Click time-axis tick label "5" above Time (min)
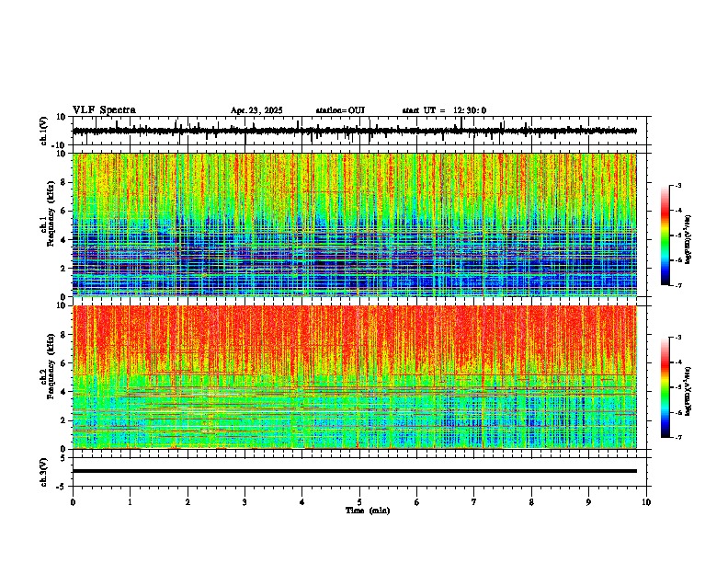 click(x=359, y=502)
